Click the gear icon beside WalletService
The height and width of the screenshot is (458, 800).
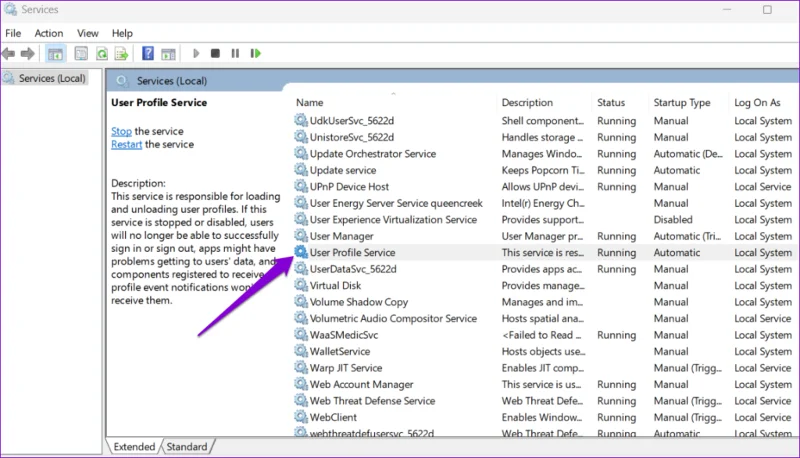(x=301, y=351)
